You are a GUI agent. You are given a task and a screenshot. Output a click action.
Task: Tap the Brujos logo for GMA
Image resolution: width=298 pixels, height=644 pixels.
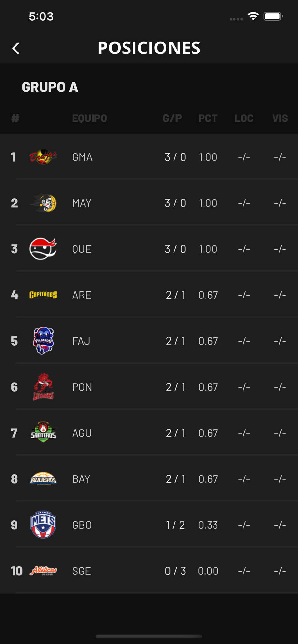pos(43,157)
